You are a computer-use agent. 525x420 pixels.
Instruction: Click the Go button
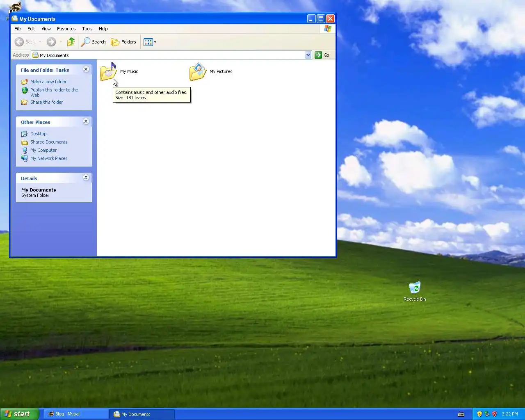tap(322, 55)
